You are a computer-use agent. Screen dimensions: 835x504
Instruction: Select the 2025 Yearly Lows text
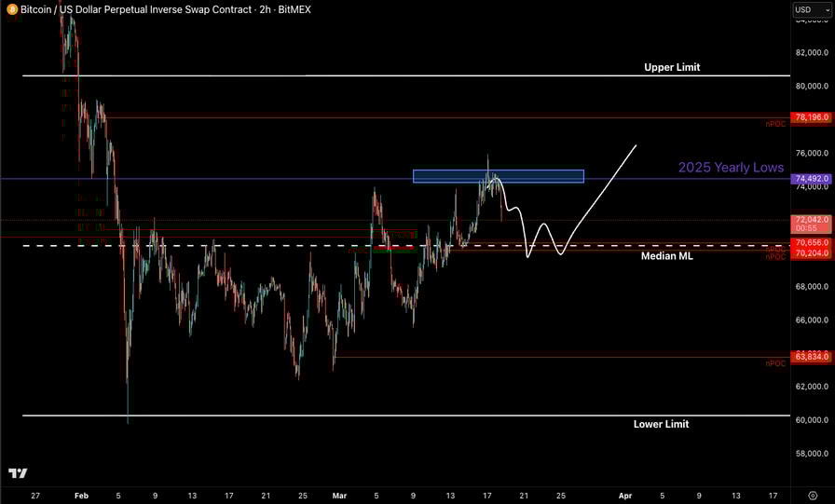point(731,168)
